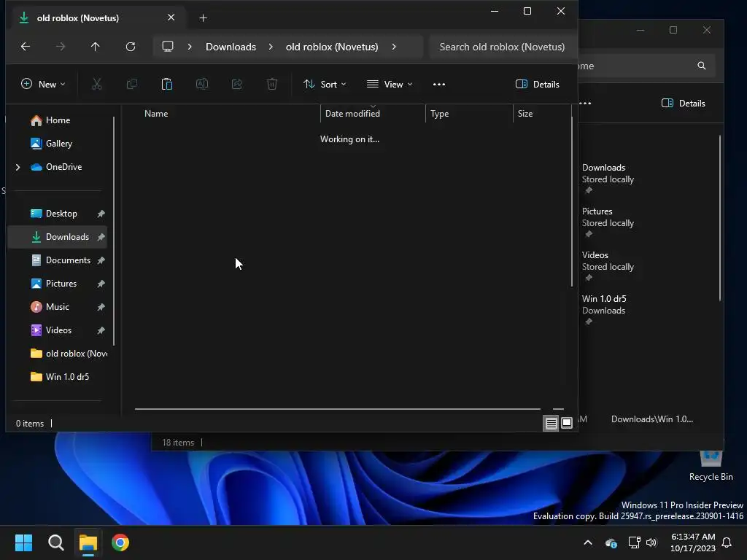The width and height of the screenshot is (747, 560).
Task: Launch Google Chrome from the taskbar
Action: [x=120, y=542]
